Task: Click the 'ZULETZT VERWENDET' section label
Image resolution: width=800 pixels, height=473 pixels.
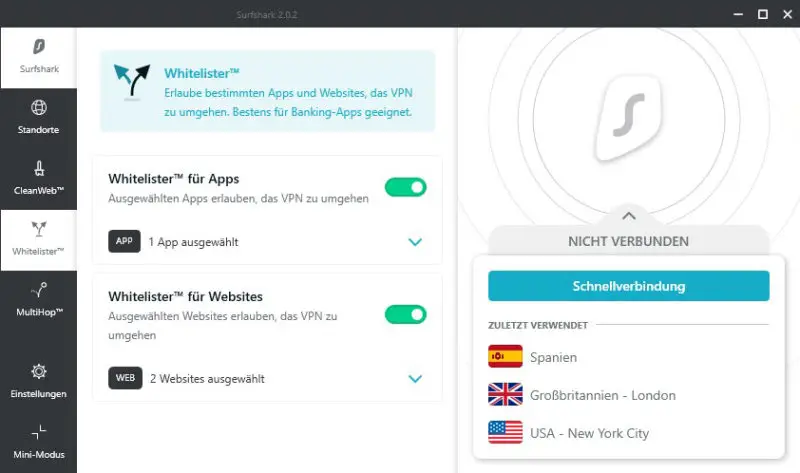Action: pos(538,325)
